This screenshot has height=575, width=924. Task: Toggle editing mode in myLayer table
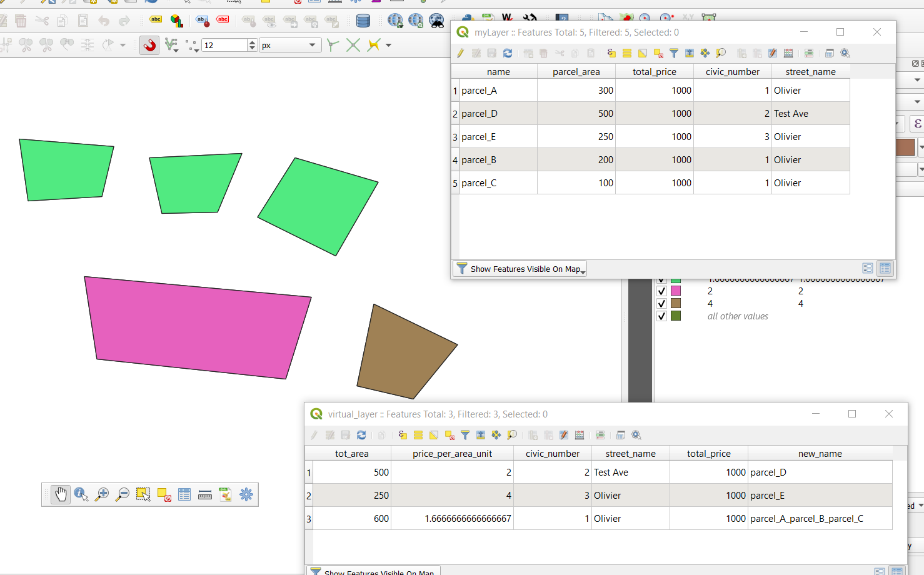[x=461, y=53]
